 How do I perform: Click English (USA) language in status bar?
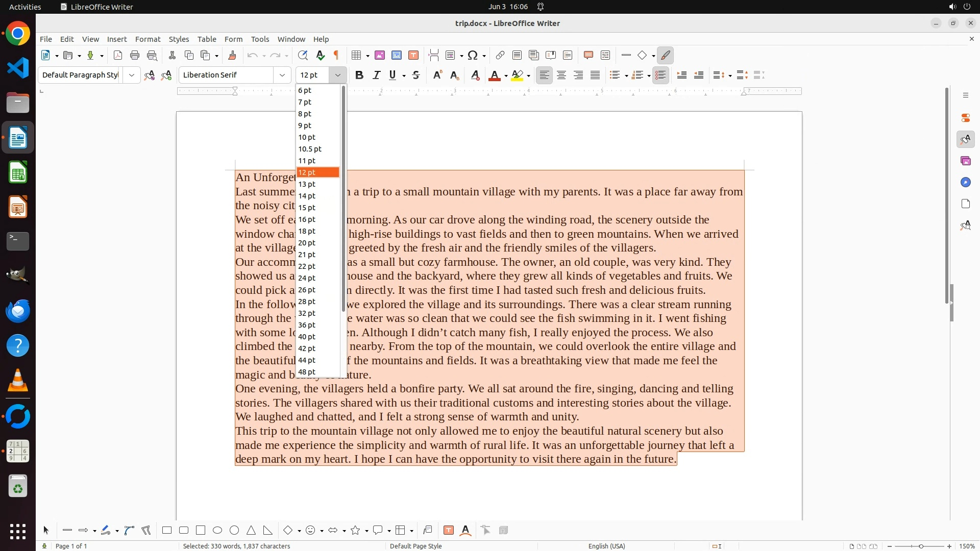(x=606, y=546)
